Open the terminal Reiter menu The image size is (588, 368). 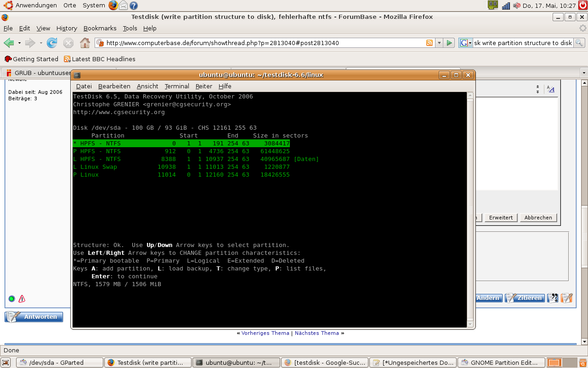click(x=204, y=86)
